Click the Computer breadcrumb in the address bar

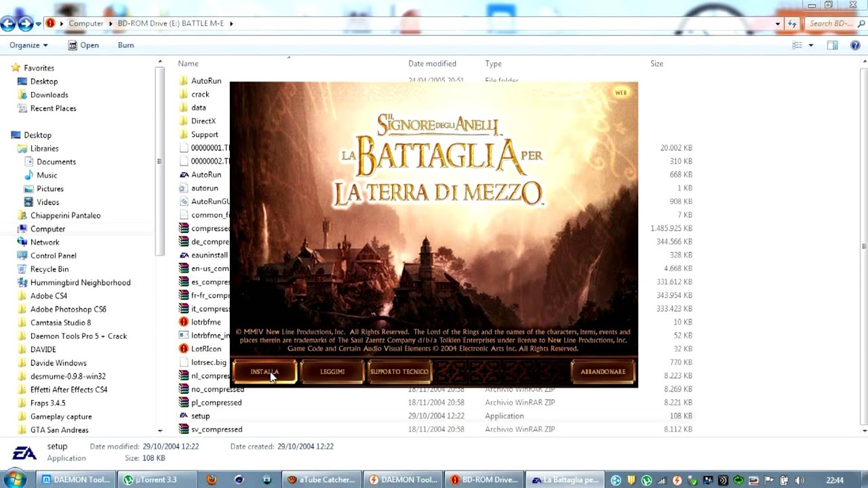(x=86, y=23)
